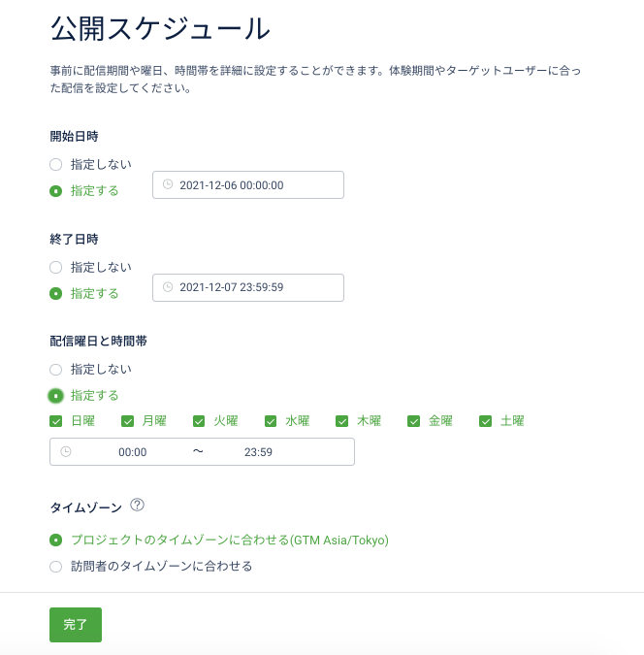Uncheck the 日曜 checkbox
644x655 pixels.
click(55, 421)
